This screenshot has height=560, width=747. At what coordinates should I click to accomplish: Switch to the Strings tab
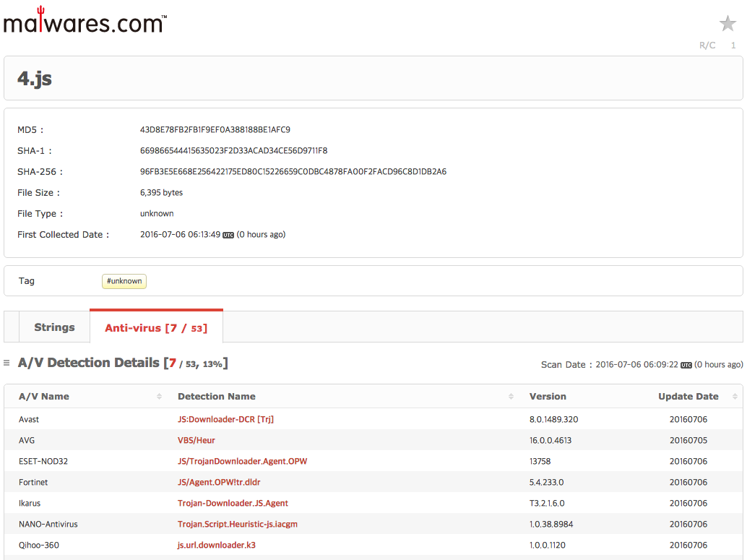point(54,327)
